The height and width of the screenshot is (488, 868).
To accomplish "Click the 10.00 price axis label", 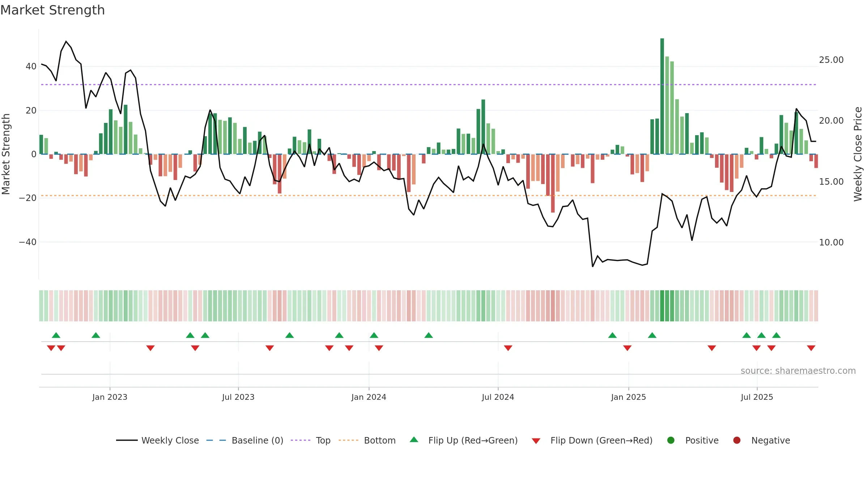I will pyautogui.click(x=831, y=242).
